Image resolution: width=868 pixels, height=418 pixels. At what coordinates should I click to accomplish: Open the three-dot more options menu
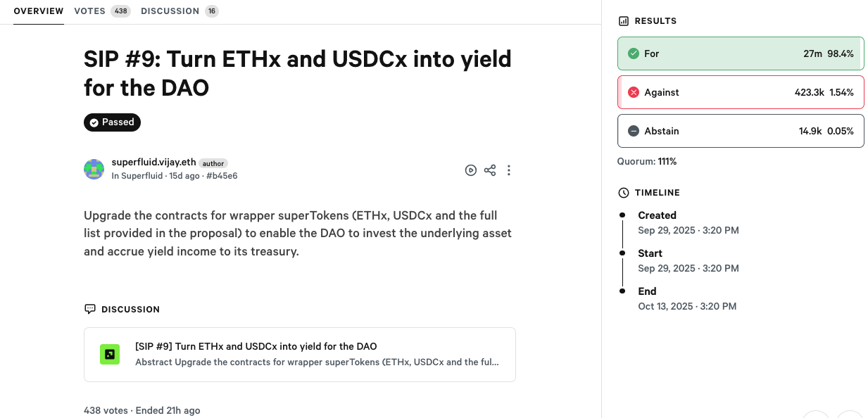[509, 170]
